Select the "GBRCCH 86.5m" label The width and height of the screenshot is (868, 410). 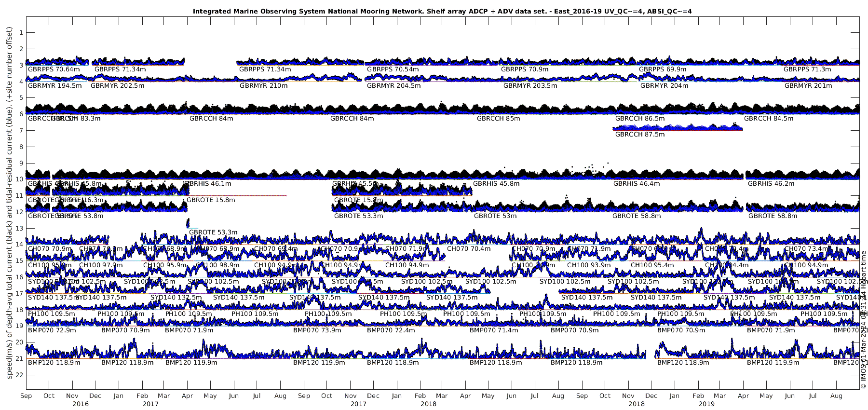point(640,119)
